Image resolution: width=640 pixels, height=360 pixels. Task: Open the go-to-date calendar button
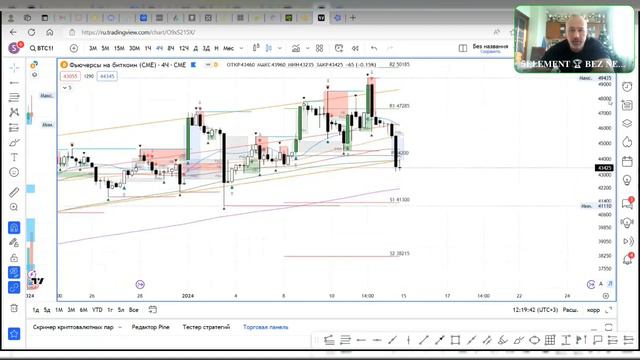tap(153, 310)
